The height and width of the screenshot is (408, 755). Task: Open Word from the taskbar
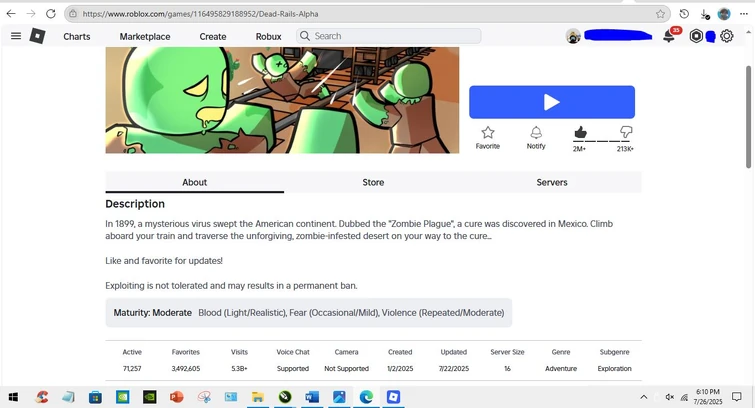(x=312, y=397)
